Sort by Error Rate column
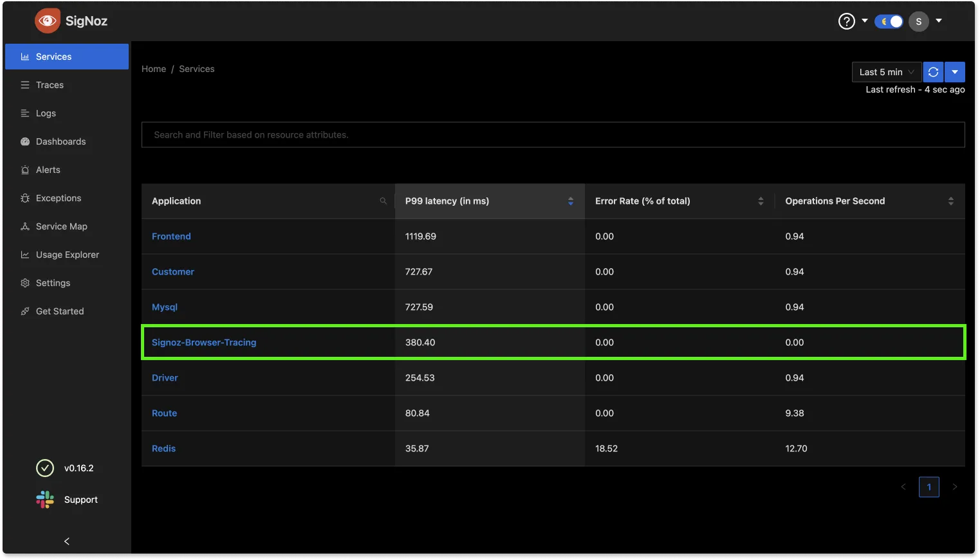Image resolution: width=980 pixels, height=560 pixels. coord(761,201)
